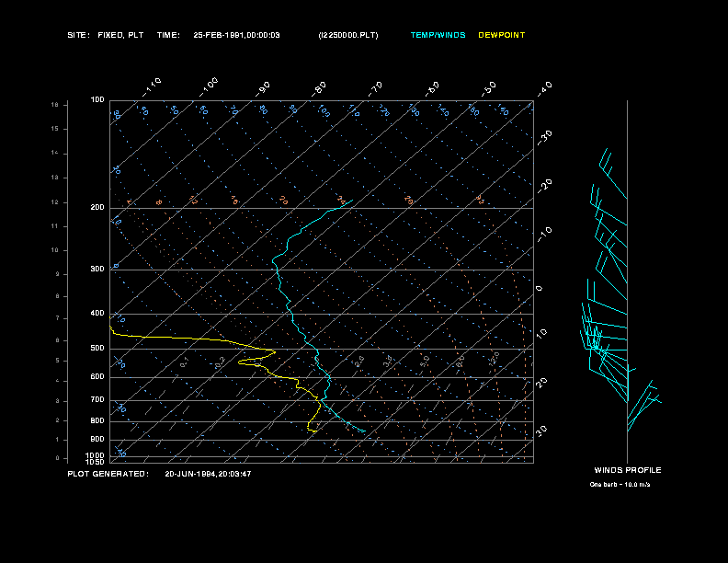728x563 pixels.
Task: Click the 12 km altitude scale label
Action: click(x=55, y=202)
